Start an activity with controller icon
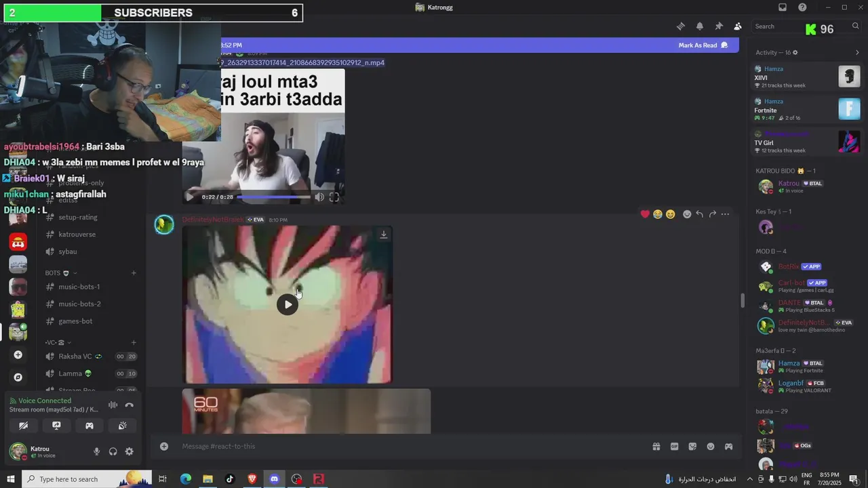This screenshot has height=488, width=868. pos(90,426)
